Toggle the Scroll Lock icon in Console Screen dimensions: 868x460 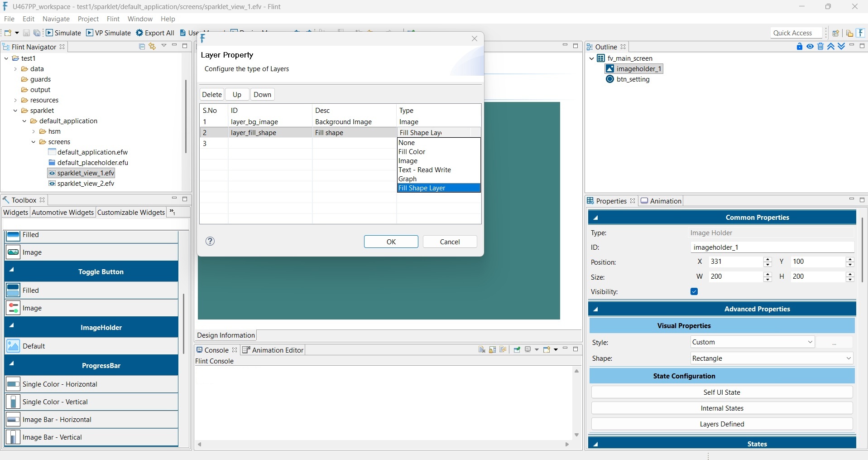coord(492,349)
